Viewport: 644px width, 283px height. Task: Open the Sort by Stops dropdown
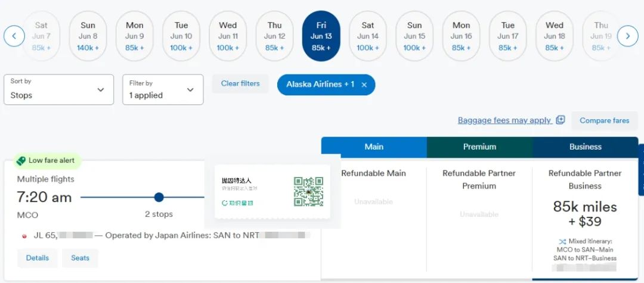(x=58, y=89)
